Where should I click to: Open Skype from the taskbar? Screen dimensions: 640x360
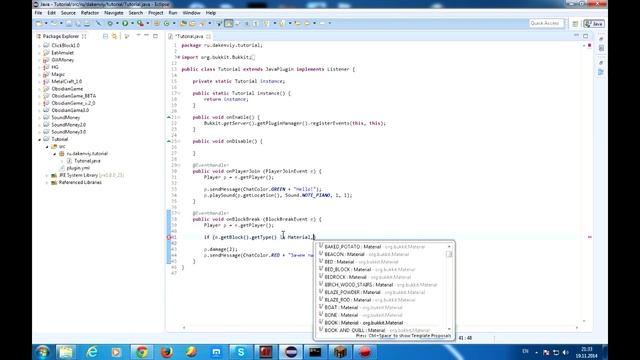point(241,352)
